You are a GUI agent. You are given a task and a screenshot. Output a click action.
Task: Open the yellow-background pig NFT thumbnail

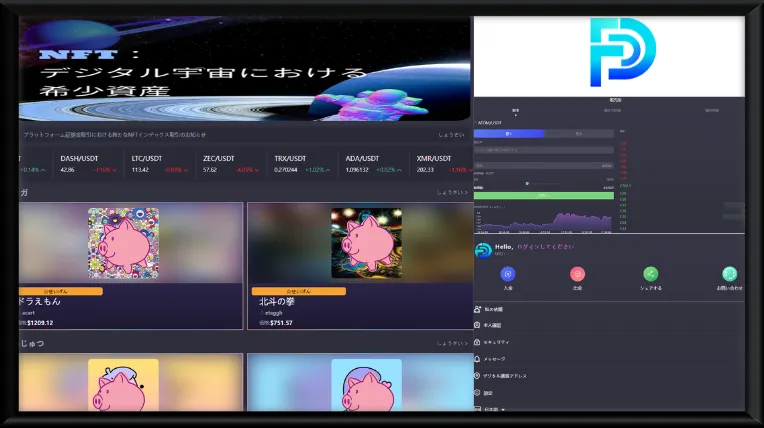(123, 385)
